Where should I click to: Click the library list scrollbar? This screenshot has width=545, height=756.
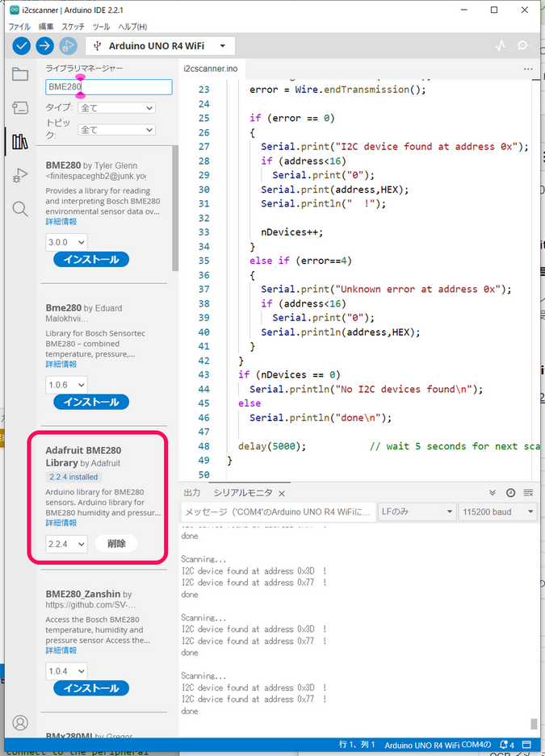(x=175, y=208)
